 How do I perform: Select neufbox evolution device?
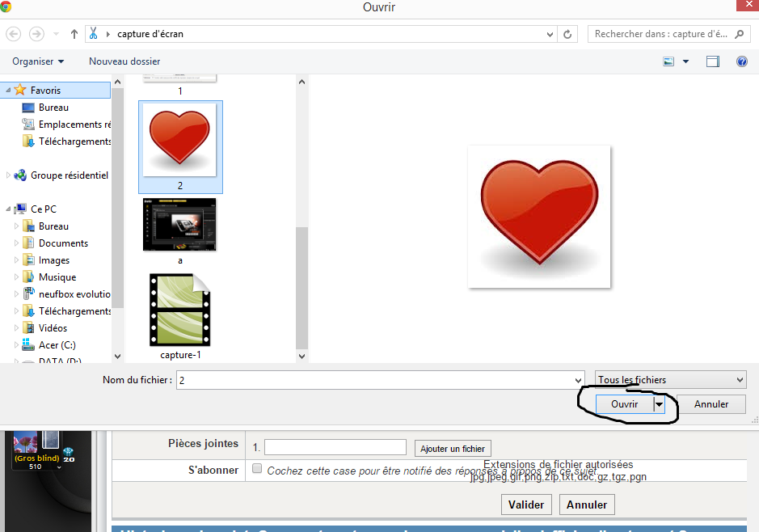click(x=67, y=293)
